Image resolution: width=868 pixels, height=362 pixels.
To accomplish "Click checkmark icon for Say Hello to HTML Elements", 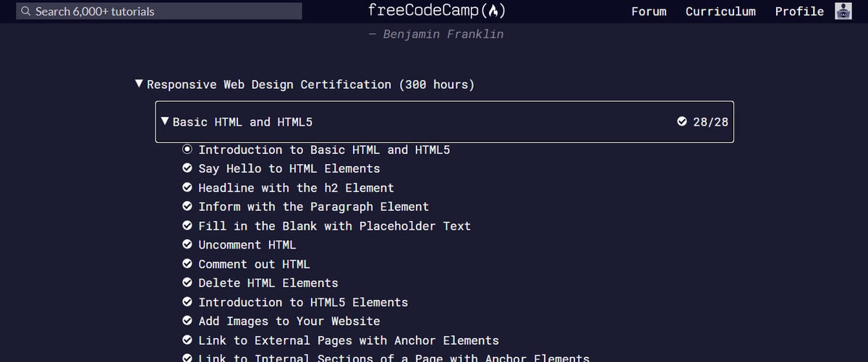I will 187,168.
